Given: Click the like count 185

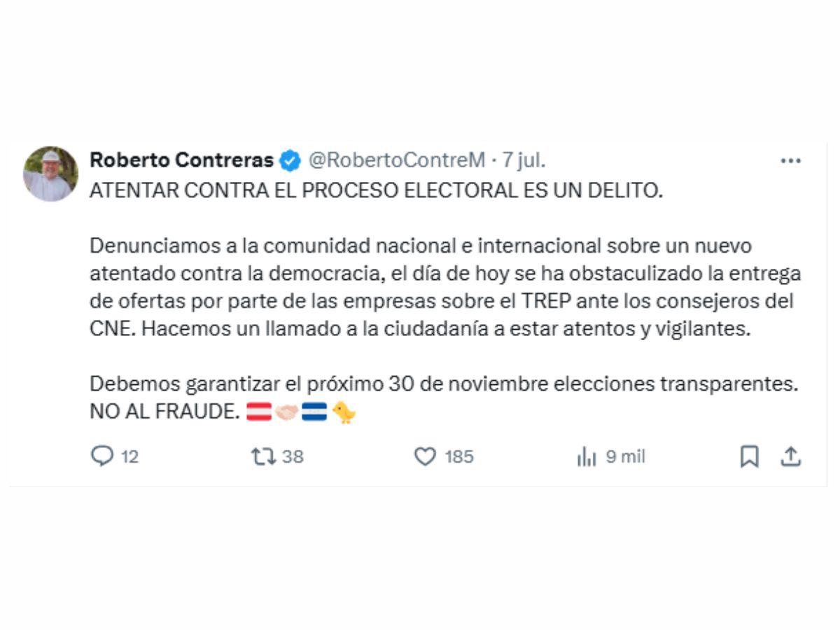Looking at the screenshot, I should coord(459,457).
